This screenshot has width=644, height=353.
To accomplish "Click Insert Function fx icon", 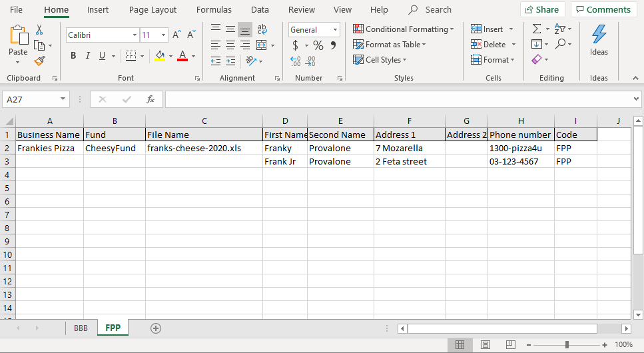I will coord(151,99).
